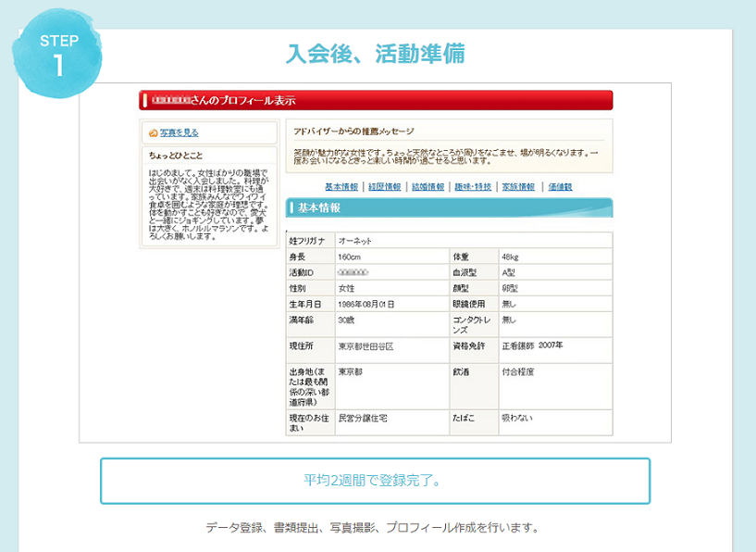Click the 基本情報 blue section header
Image resolution: width=756 pixels, height=552 pixels.
click(x=449, y=207)
